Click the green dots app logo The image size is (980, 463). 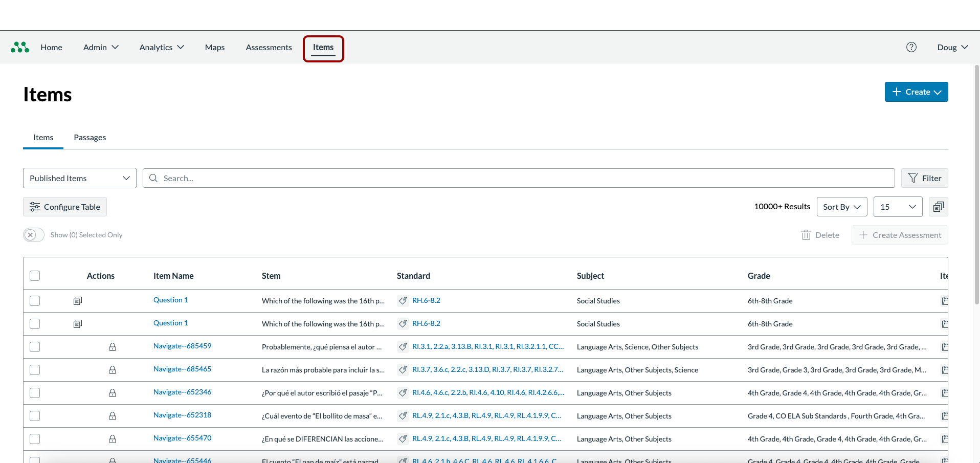[20, 47]
